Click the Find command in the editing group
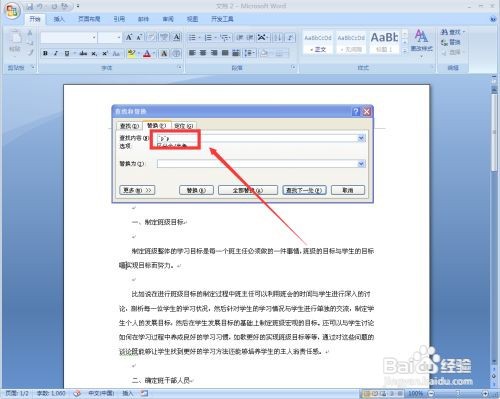 [x=452, y=32]
